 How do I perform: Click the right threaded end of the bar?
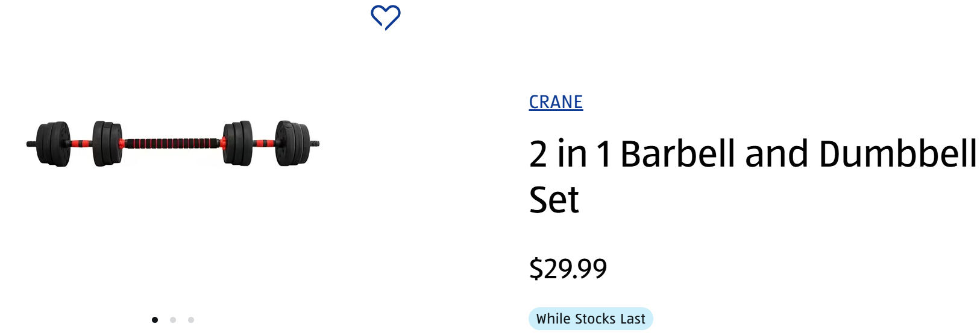point(315,144)
